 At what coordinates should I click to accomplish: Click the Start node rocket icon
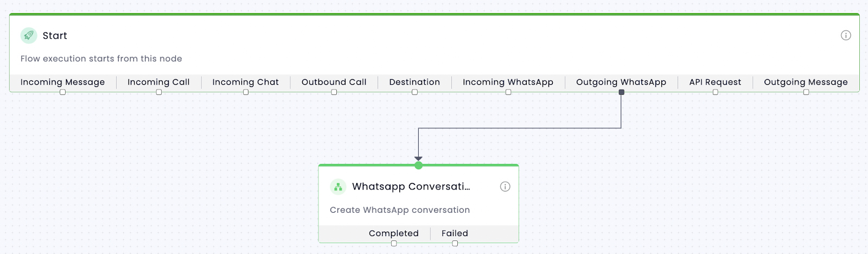click(x=29, y=35)
